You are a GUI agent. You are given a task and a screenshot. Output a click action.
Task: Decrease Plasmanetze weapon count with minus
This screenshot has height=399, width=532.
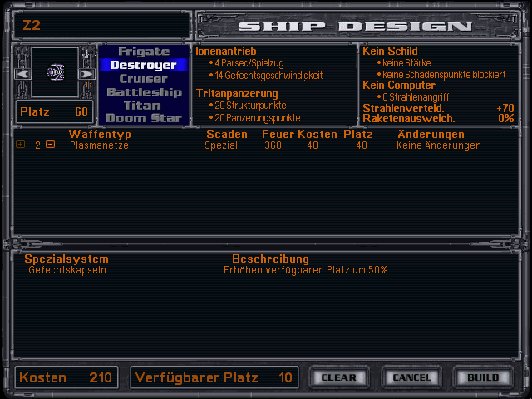pos(51,145)
